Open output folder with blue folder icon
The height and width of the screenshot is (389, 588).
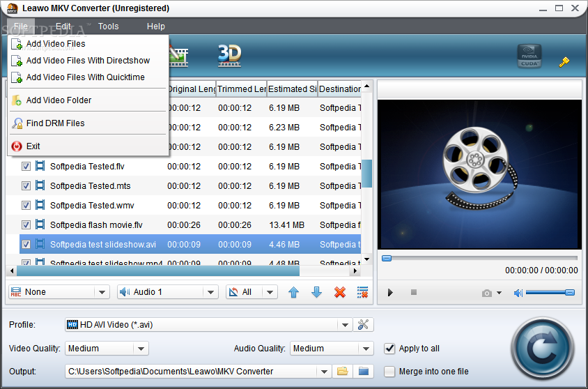tap(364, 372)
